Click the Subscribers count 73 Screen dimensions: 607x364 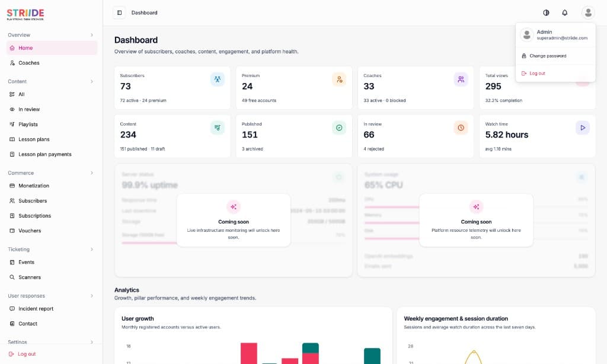pyautogui.click(x=126, y=87)
